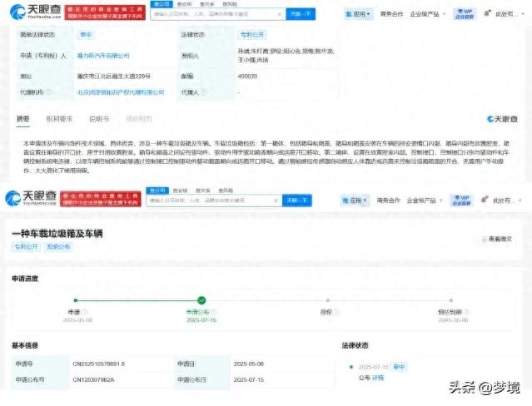
Task: Click help icon next to 申请 stage
Action: tap(85, 312)
